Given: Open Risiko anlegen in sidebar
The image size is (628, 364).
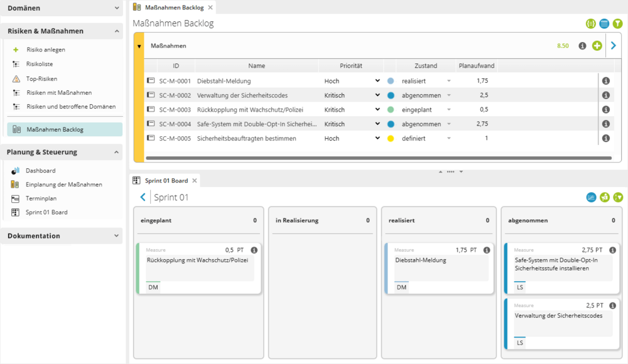Looking at the screenshot, I should [x=46, y=50].
